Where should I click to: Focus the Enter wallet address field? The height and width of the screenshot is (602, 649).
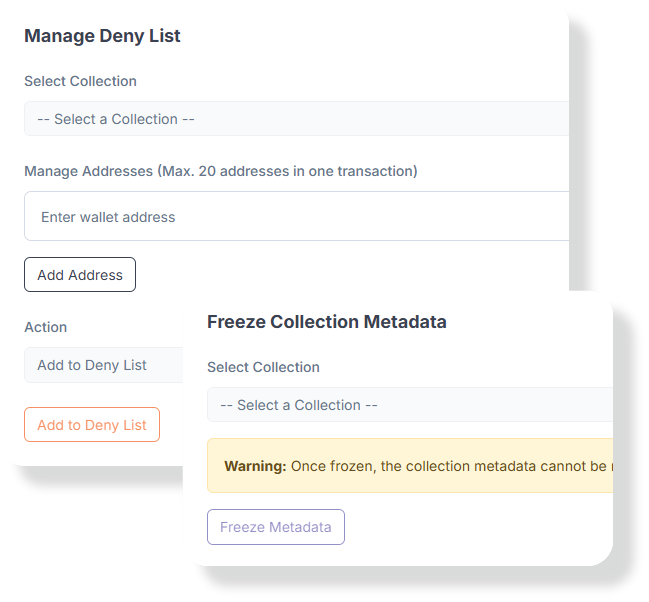click(x=296, y=216)
